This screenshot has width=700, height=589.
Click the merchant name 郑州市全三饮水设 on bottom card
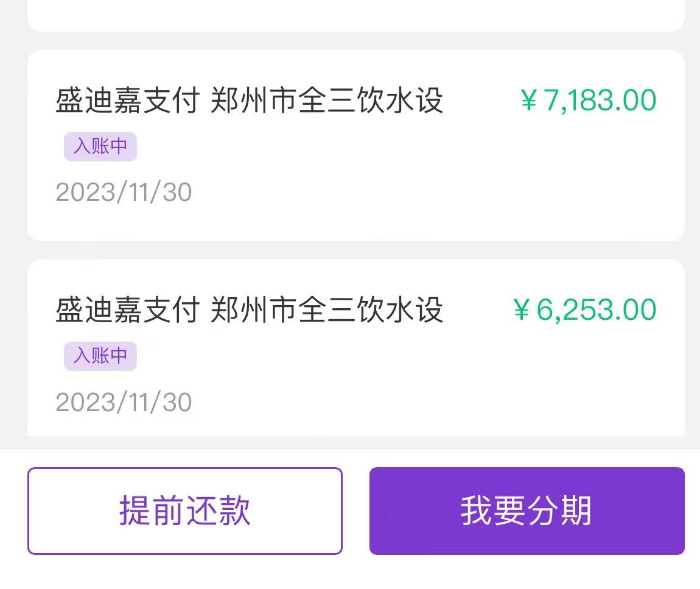tap(329, 309)
